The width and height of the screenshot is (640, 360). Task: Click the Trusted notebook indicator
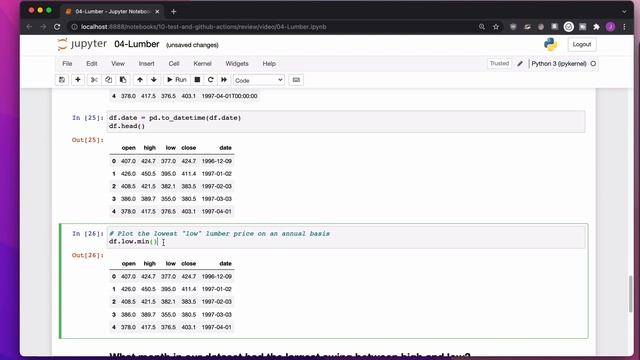tap(499, 64)
